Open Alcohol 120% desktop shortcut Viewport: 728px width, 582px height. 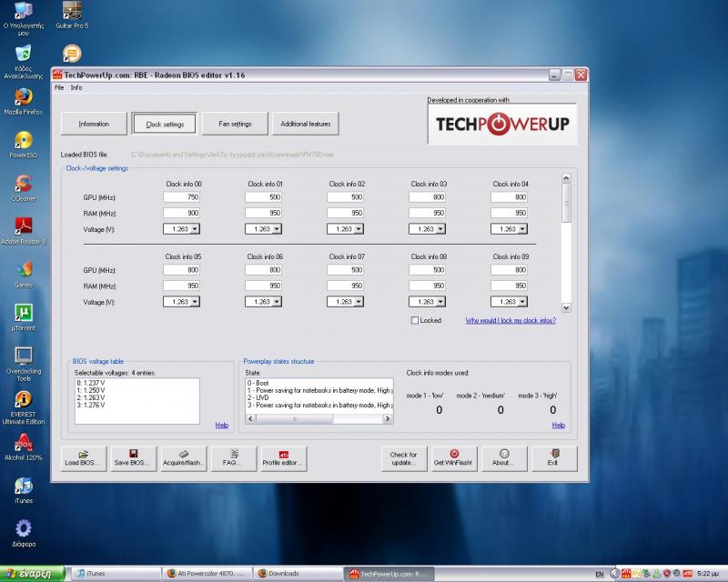pos(24,447)
